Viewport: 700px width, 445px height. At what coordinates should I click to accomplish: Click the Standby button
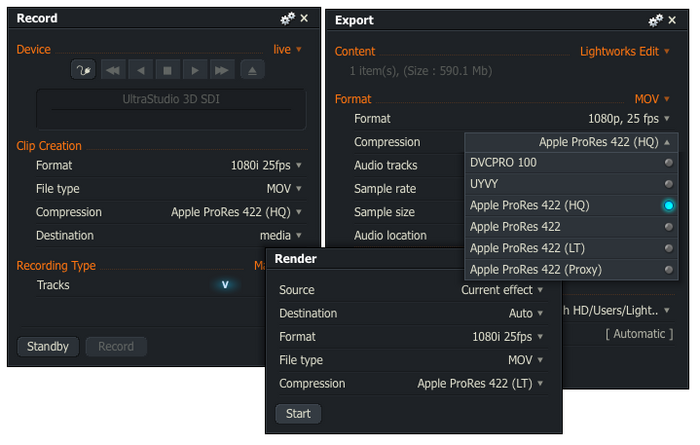coord(48,347)
